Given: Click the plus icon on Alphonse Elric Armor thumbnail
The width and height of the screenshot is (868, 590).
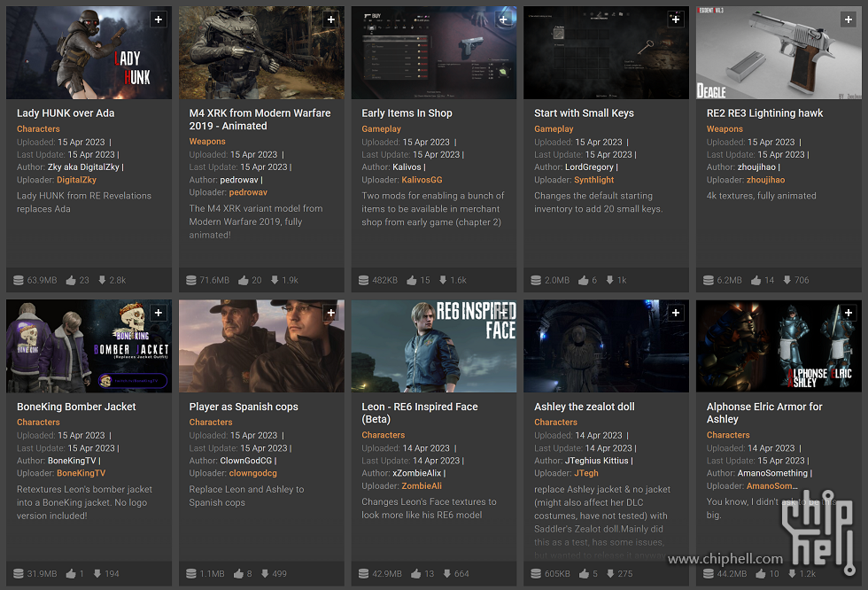Looking at the screenshot, I should point(849,313).
